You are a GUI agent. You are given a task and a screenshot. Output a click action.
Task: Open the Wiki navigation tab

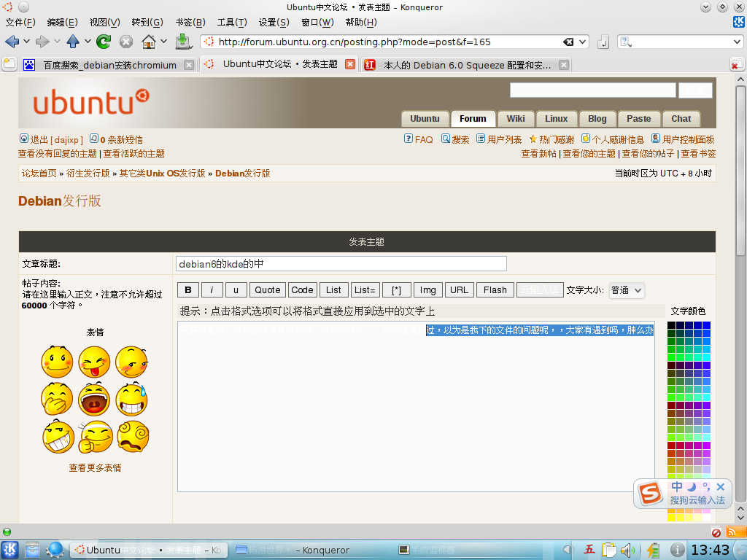point(516,119)
